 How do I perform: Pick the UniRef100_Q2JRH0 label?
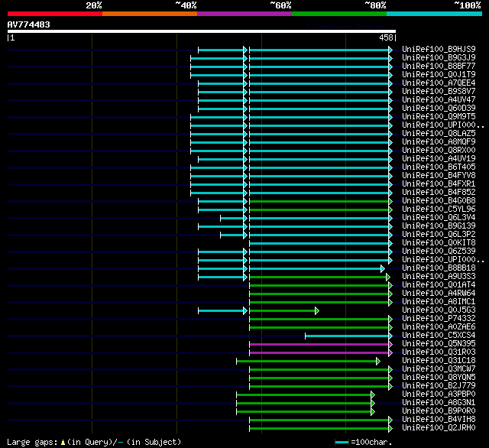click(x=439, y=428)
